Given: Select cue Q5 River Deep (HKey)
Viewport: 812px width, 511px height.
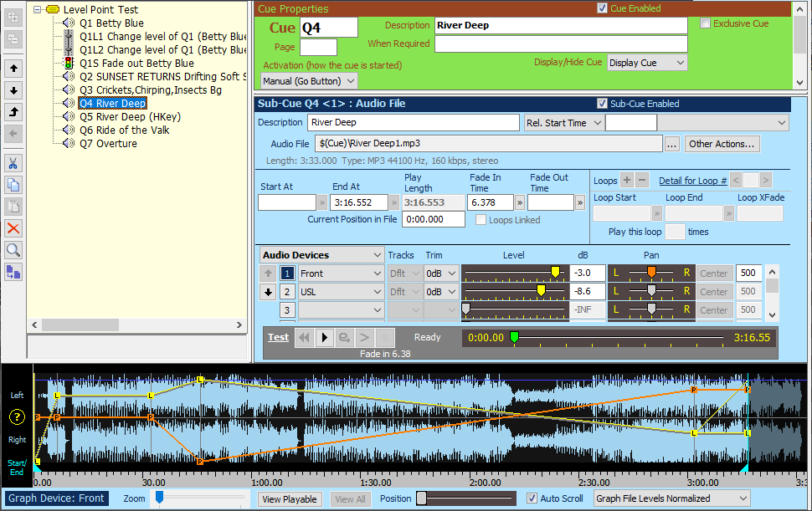Looking at the screenshot, I should click(130, 117).
